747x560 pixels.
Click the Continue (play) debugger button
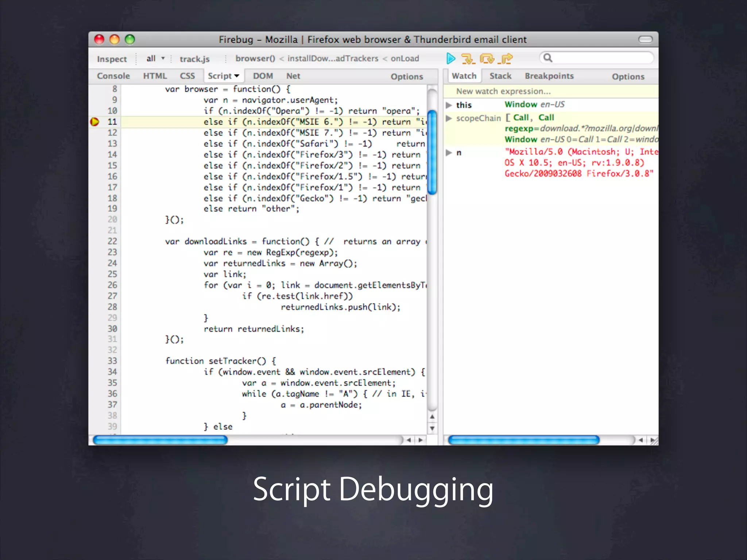(x=451, y=58)
